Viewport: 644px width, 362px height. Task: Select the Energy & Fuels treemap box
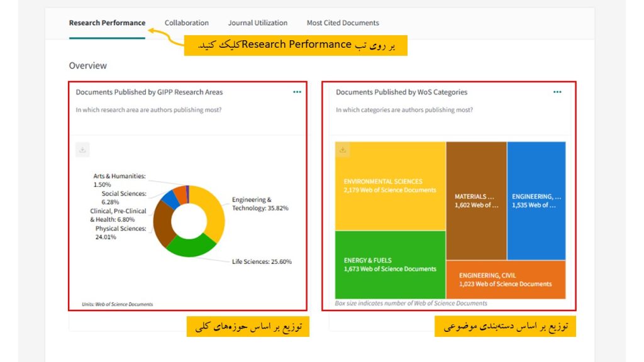390,265
